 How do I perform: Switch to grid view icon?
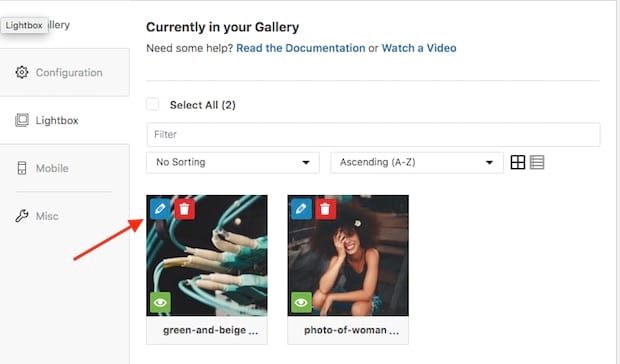(518, 162)
